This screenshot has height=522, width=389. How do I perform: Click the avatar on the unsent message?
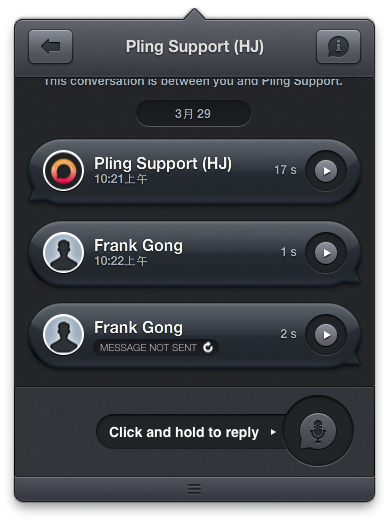[x=63, y=334]
